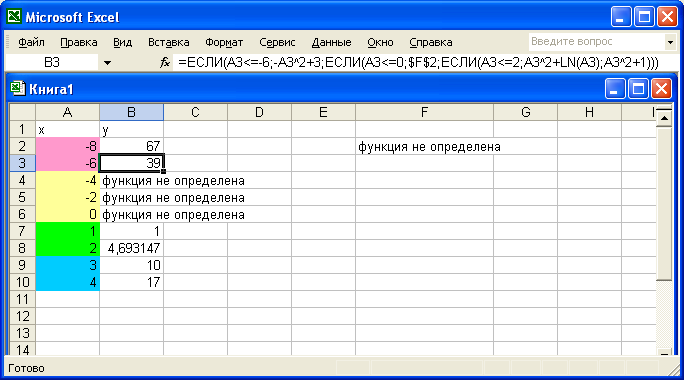Click the Select All corner button
684x380 pixels.
point(22,113)
